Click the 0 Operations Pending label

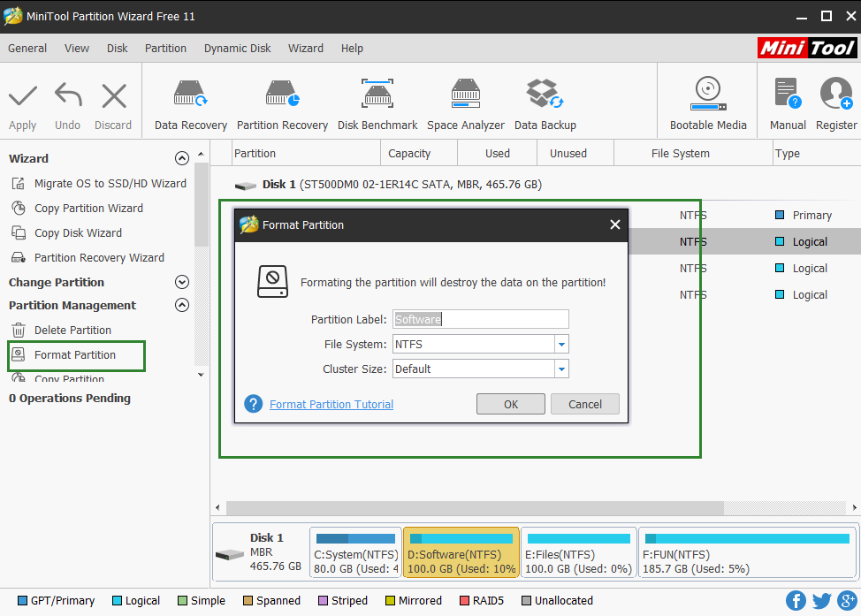[70, 398]
